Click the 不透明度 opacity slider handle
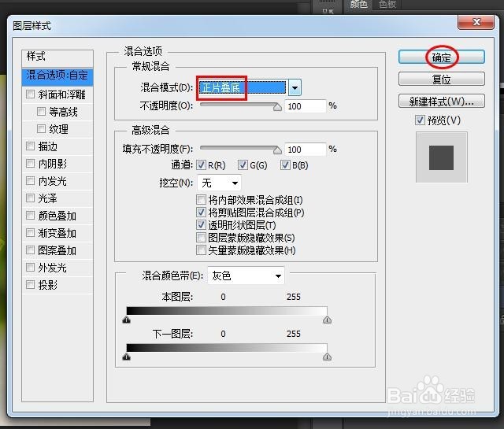Viewport: 504px width, 429px height. (x=277, y=107)
